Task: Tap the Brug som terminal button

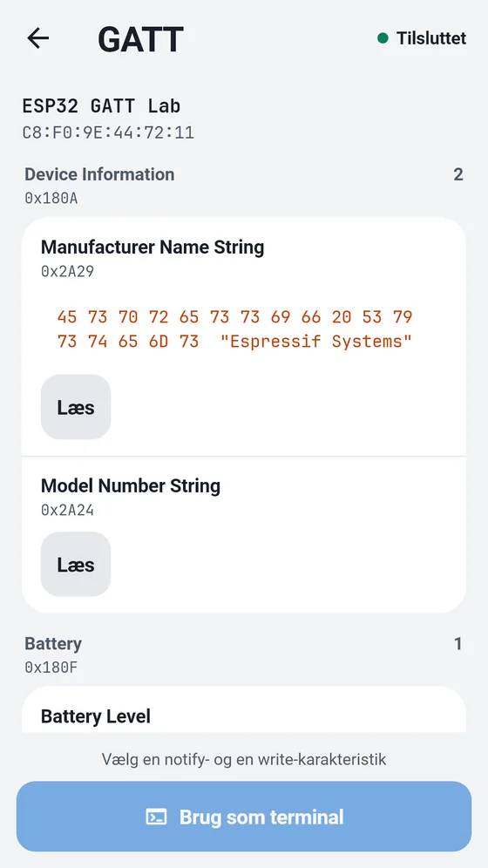Action: tap(244, 817)
